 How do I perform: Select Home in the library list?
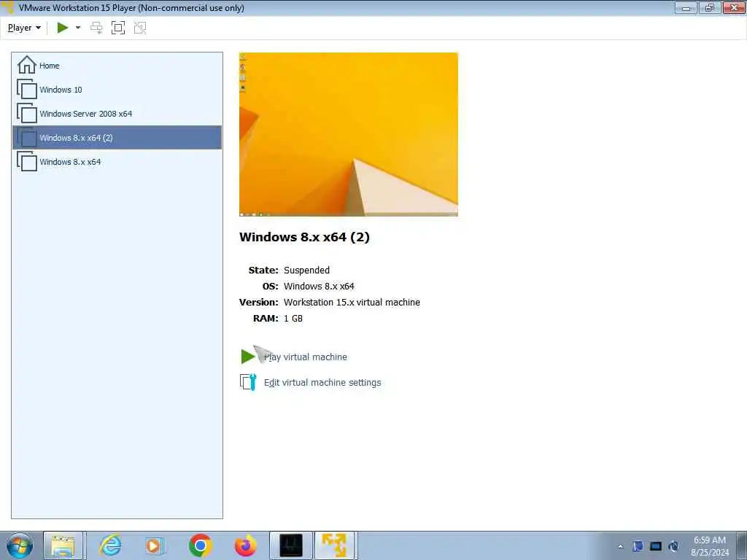coord(117,65)
